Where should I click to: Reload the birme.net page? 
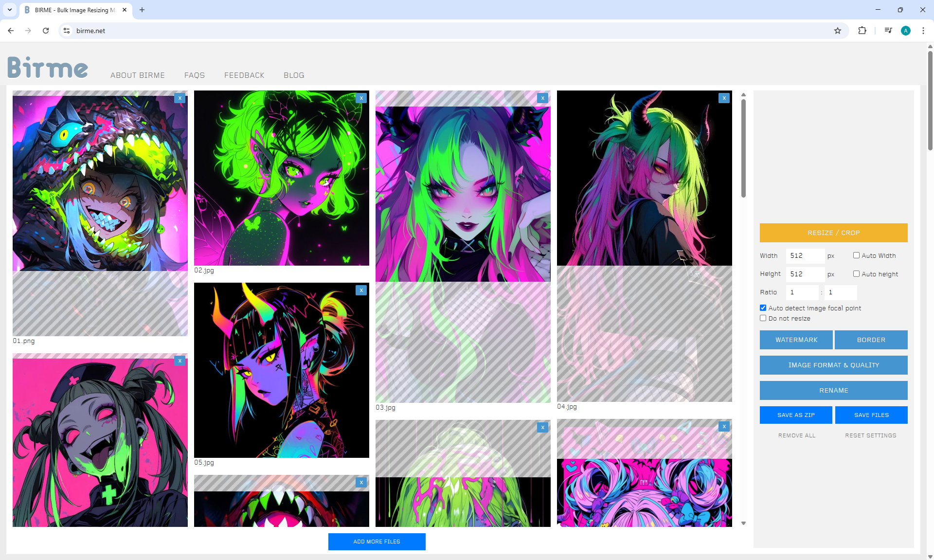coord(46,31)
